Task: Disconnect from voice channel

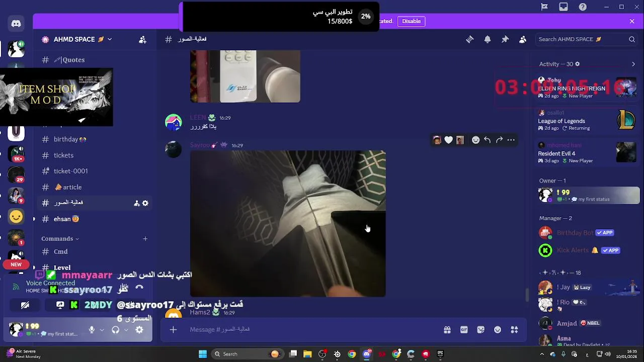Action: click(139, 287)
